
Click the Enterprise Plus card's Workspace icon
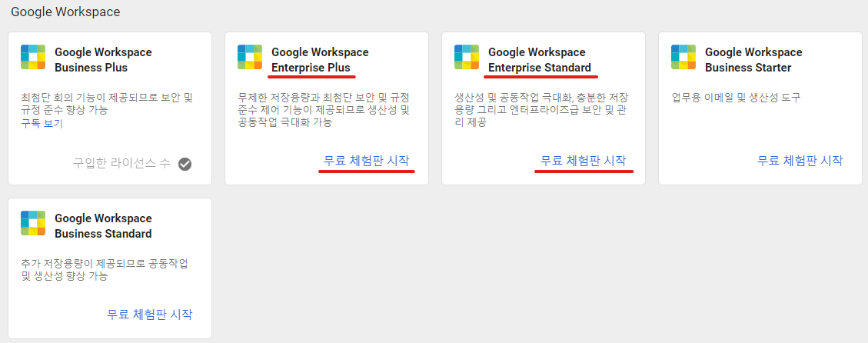[x=250, y=57]
